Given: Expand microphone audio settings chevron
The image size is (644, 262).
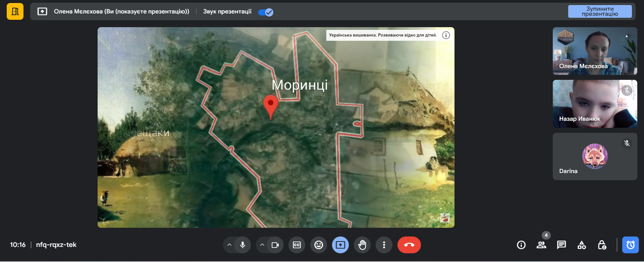Looking at the screenshot, I should click(x=229, y=245).
